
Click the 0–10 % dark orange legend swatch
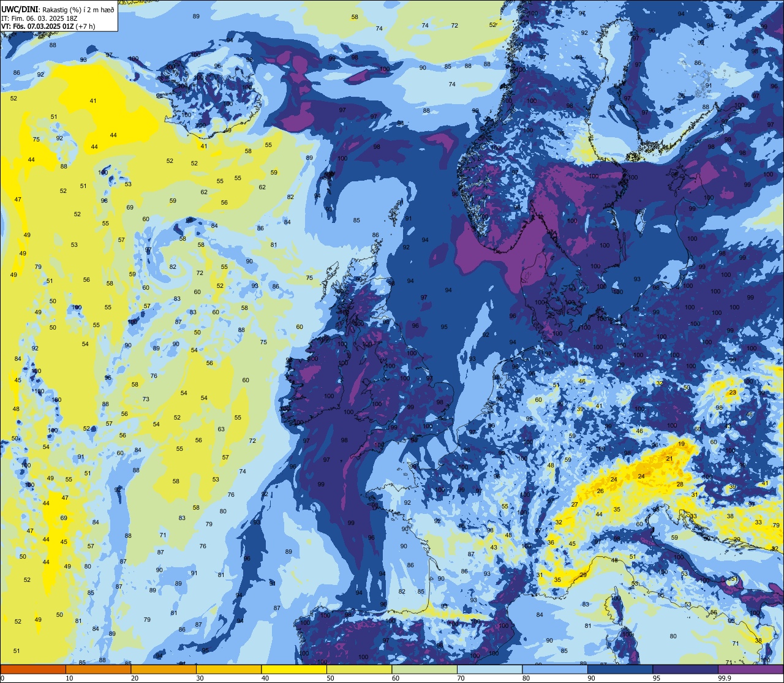pos(33,669)
